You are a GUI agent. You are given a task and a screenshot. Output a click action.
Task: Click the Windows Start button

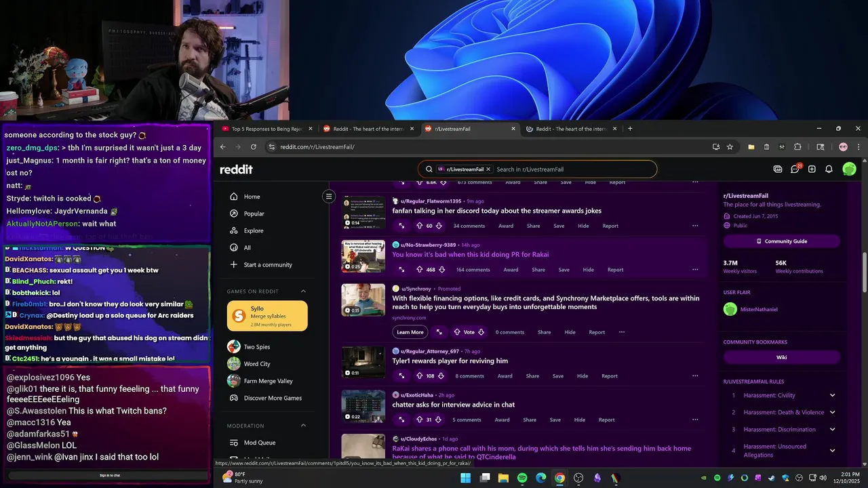(x=466, y=478)
